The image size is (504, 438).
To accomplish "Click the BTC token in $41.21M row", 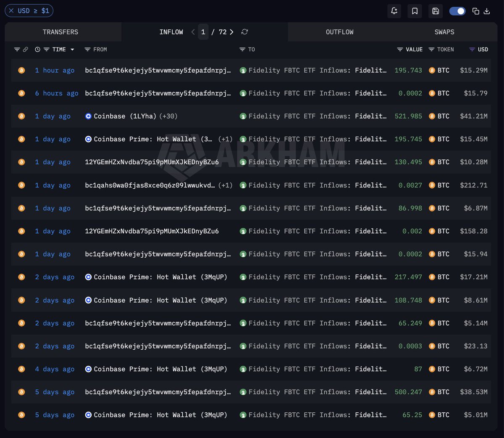I will 439,116.
